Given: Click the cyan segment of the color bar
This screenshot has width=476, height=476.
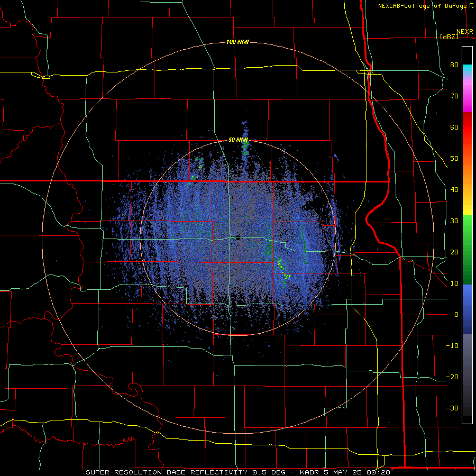Looking at the screenshot, I should pos(467,69).
